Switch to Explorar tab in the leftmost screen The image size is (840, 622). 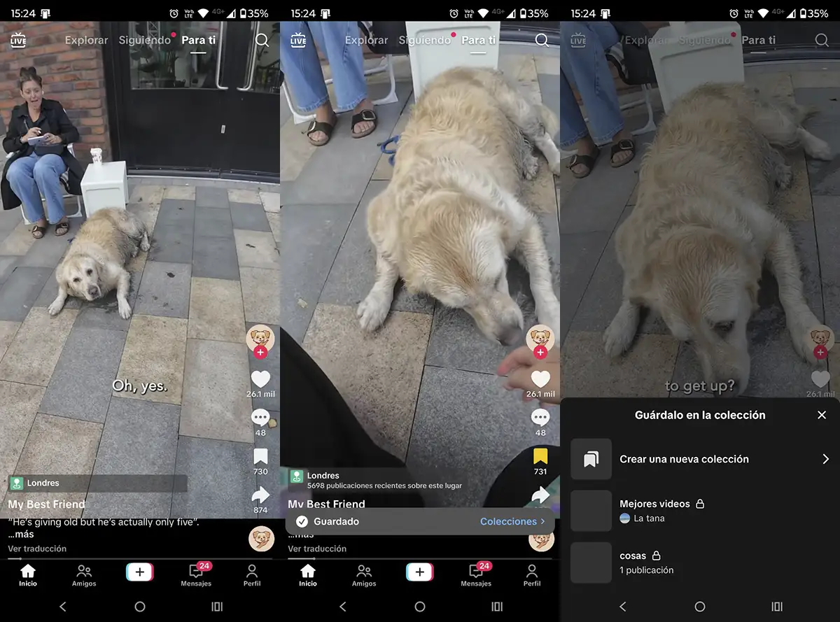pos(86,40)
